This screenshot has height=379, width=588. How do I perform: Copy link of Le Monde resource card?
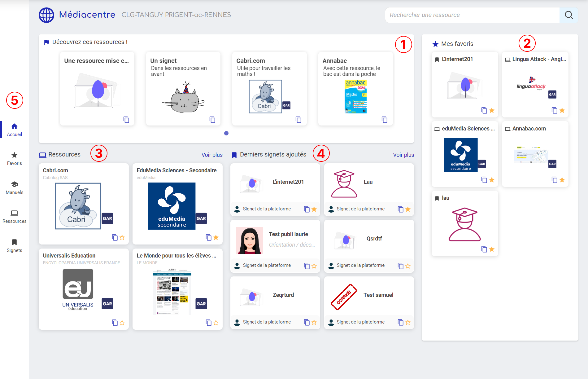click(209, 323)
